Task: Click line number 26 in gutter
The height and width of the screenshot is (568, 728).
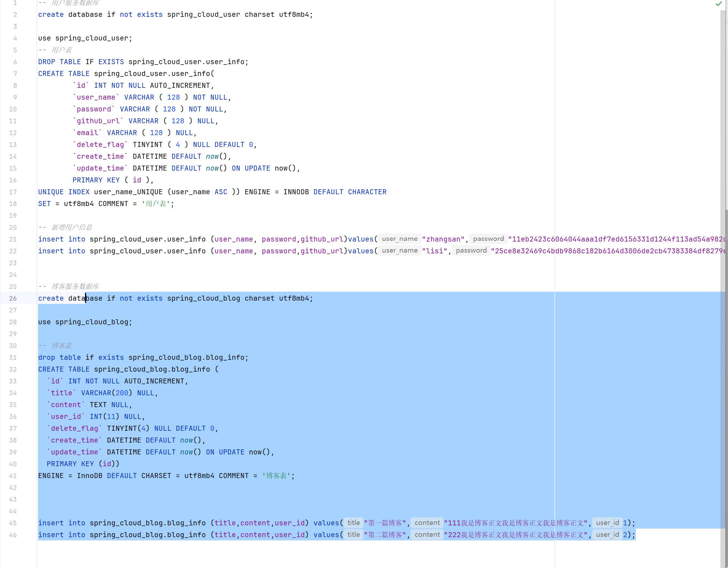Action: click(13, 298)
